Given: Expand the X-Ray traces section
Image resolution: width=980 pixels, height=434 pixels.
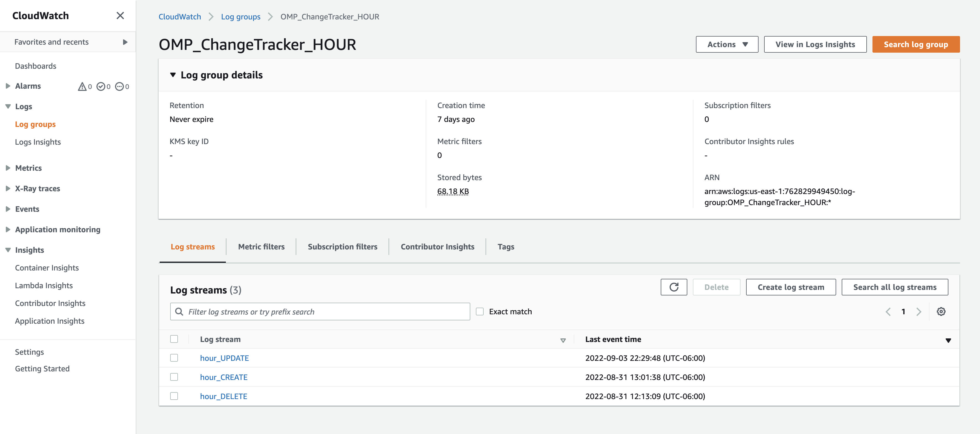Looking at the screenshot, I should pyautogui.click(x=7, y=188).
